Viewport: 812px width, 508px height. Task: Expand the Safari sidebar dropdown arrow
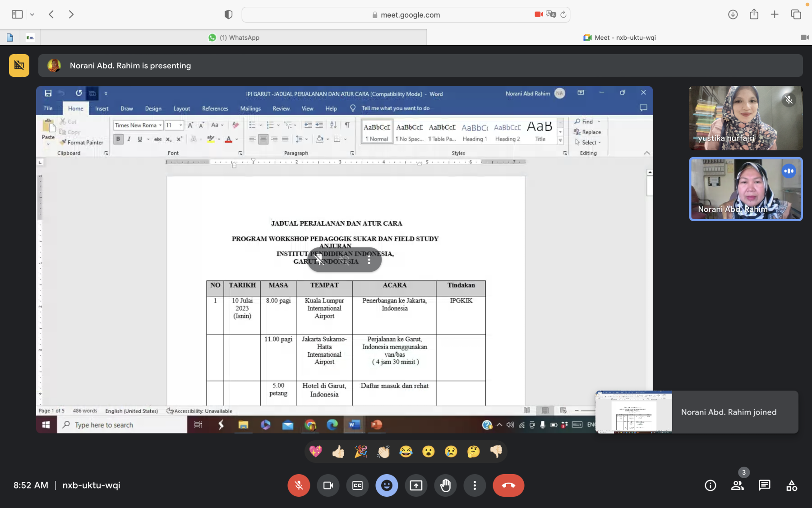[x=32, y=14]
